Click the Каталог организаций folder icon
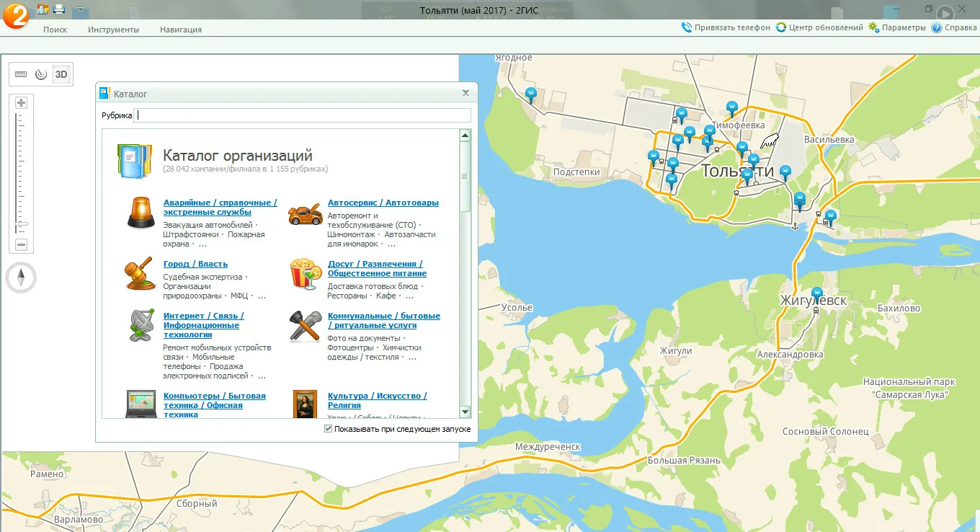The width and height of the screenshot is (980, 532). click(x=135, y=160)
